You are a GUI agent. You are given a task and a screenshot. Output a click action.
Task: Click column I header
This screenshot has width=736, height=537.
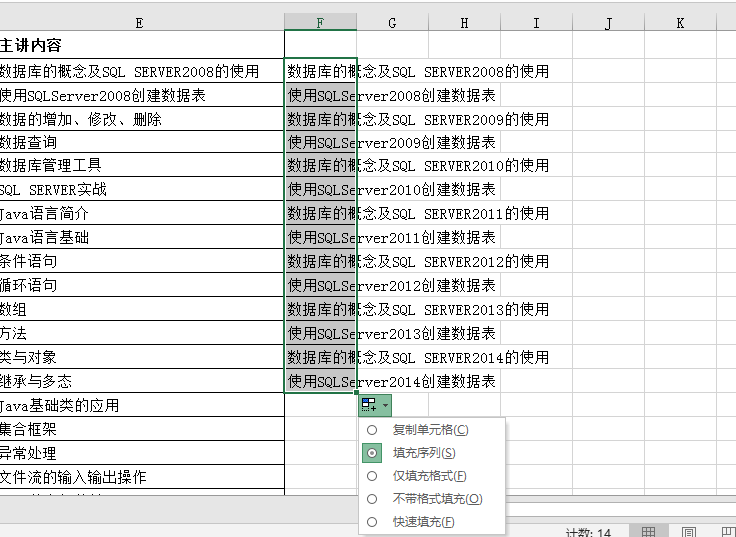537,23
